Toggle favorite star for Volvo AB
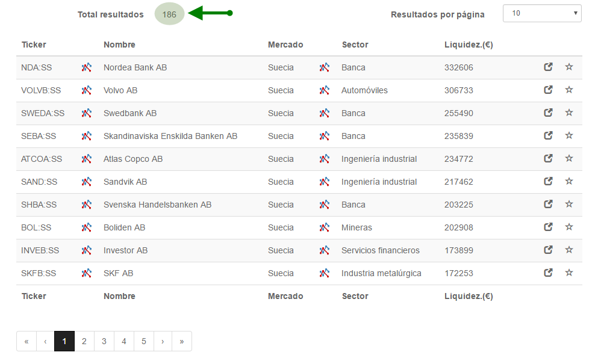The width and height of the screenshot is (598, 364). pos(569,90)
